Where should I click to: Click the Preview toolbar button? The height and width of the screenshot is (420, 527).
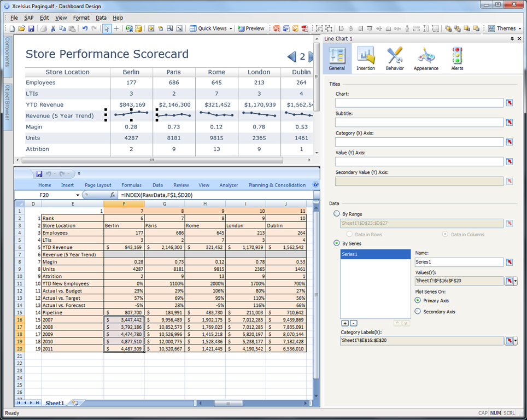(251, 28)
